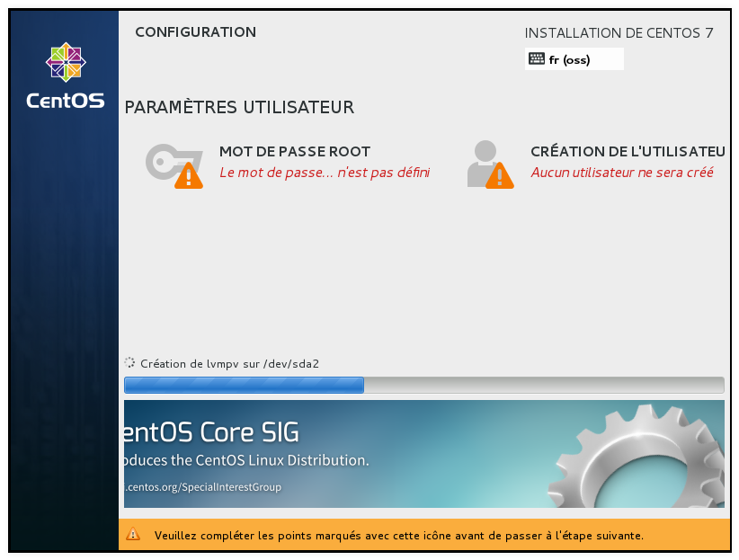Click the Création de lvmpv sur /dev/sda2 status
Viewport: 739px width, 560px height.
pyautogui.click(x=229, y=363)
